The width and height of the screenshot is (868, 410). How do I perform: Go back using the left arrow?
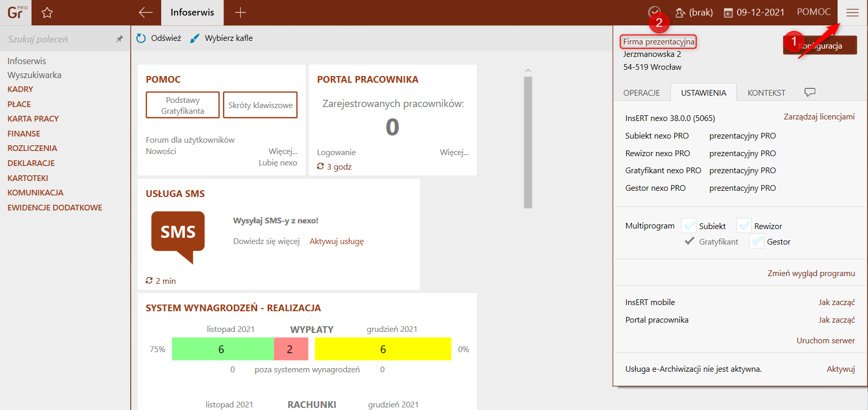coord(146,12)
